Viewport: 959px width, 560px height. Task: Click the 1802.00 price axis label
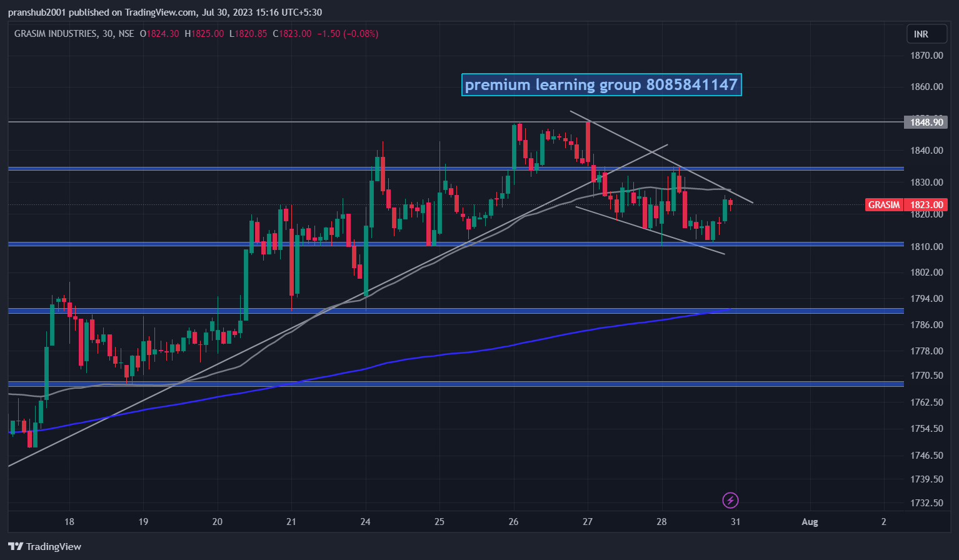pos(926,272)
